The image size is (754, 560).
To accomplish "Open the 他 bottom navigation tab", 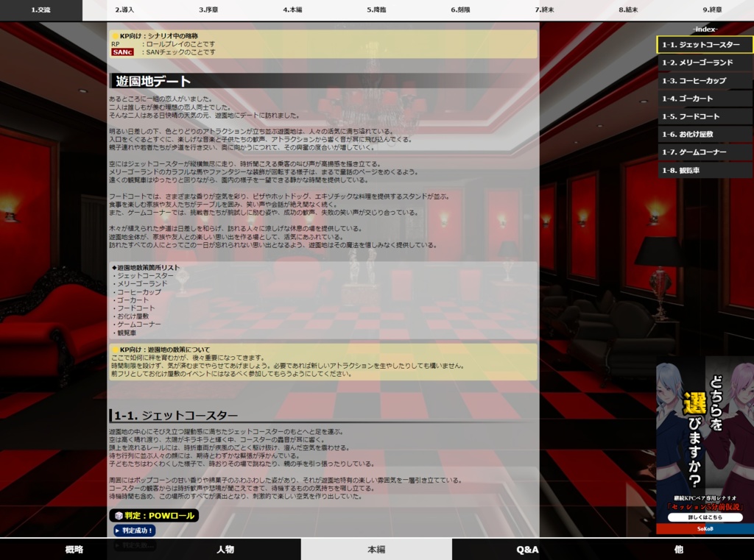I will pos(678,549).
